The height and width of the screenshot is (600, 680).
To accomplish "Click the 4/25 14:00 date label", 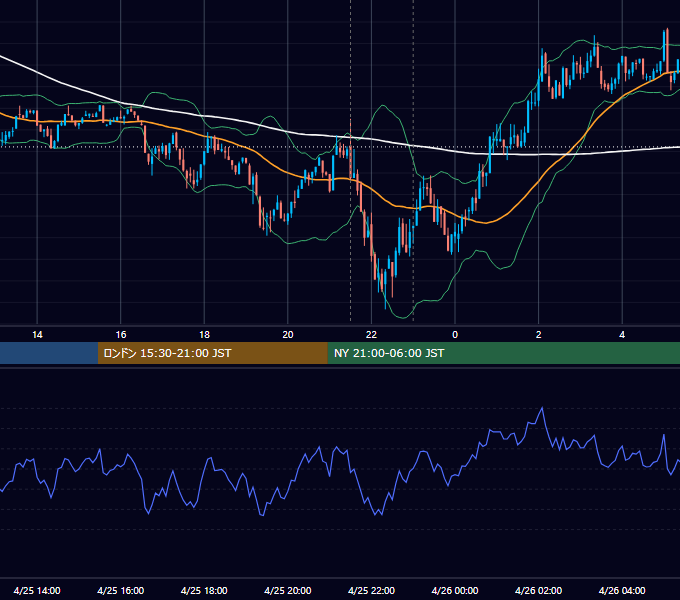I will [x=37, y=590].
